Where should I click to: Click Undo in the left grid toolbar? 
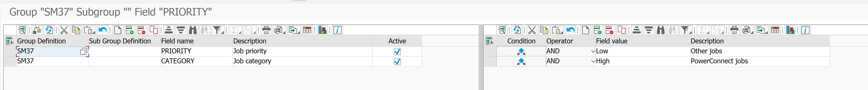tap(102, 30)
